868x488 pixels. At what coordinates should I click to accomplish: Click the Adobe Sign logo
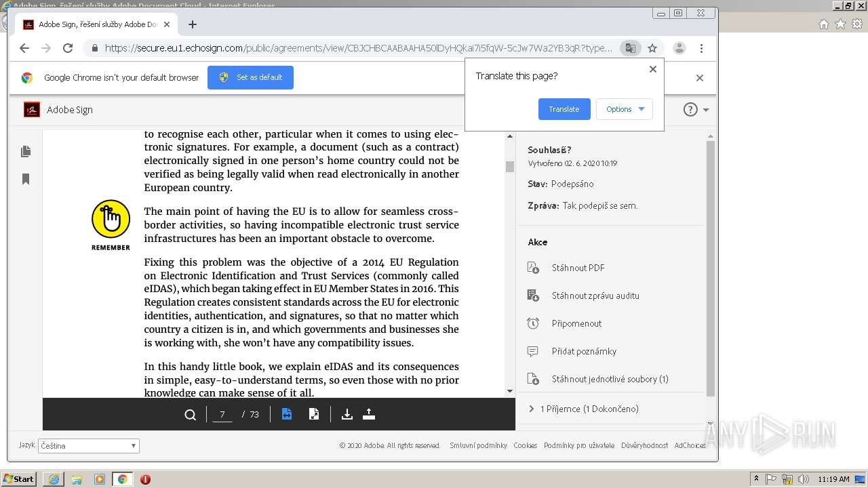click(x=32, y=110)
